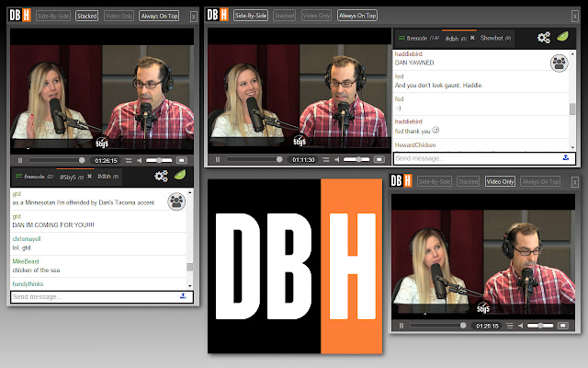This screenshot has height=368, width=588.
Task: Enable Side-By-Side mode in the Stacked window
Action: point(53,16)
